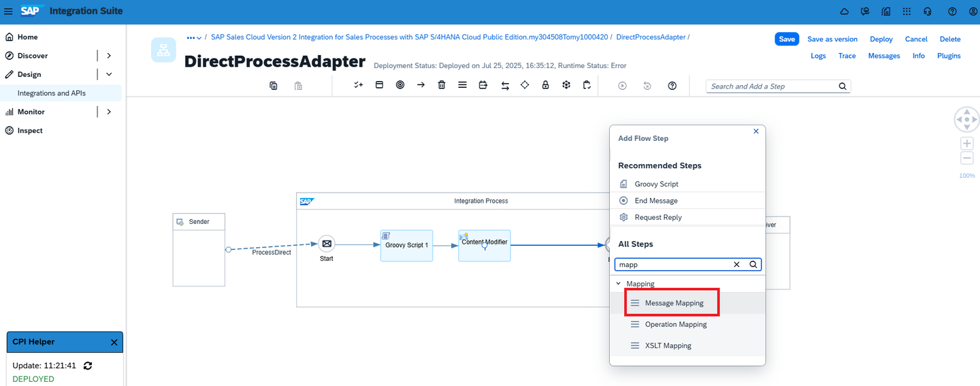Image resolution: width=980 pixels, height=386 pixels.
Task: Click the play simulation icon
Action: point(622,86)
